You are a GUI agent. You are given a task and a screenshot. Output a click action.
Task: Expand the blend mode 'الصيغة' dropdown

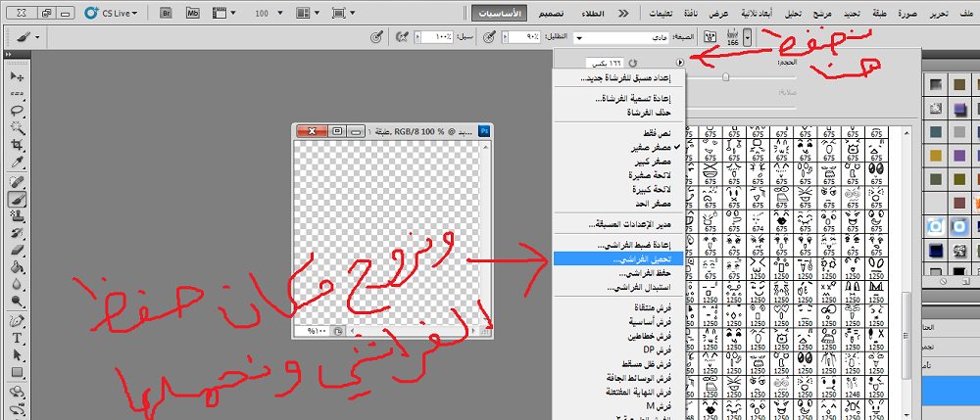(x=579, y=37)
